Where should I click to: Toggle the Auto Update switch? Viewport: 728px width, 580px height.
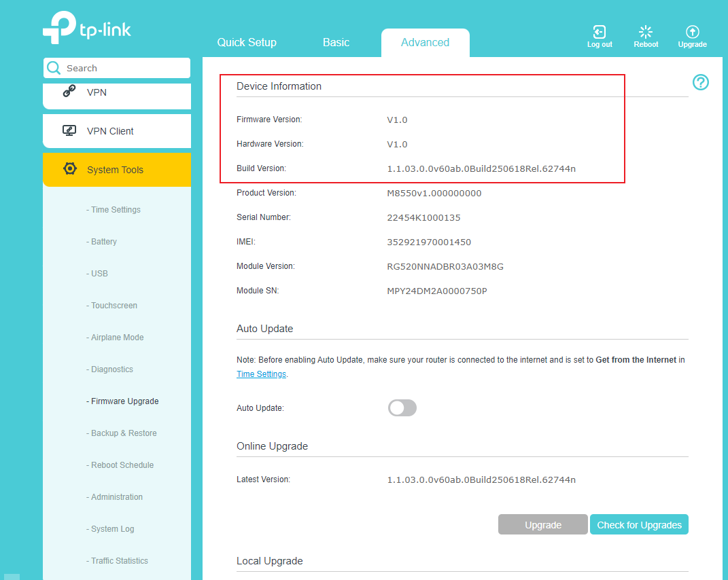(x=402, y=408)
